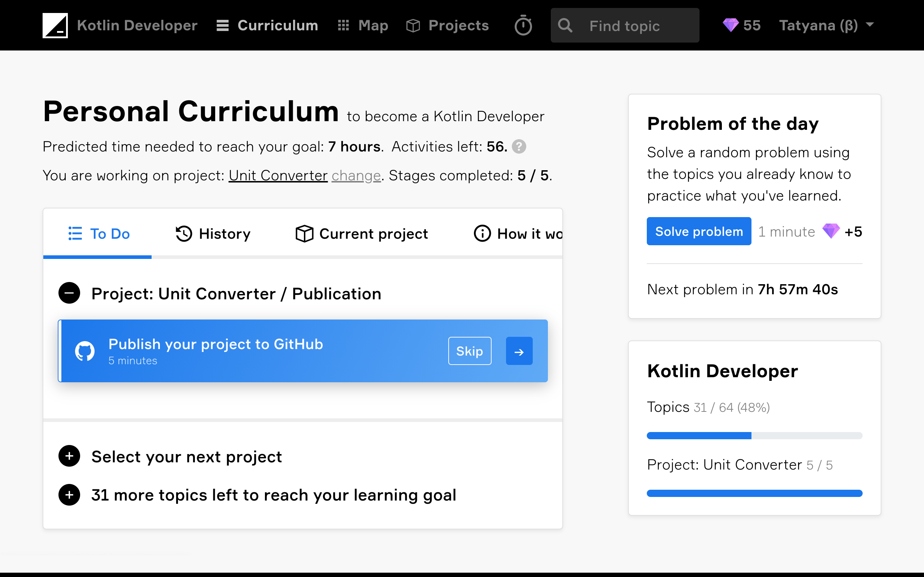Click the GitHub publish task icon
This screenshot has height=577, width=924.
(x=85, y=351)
